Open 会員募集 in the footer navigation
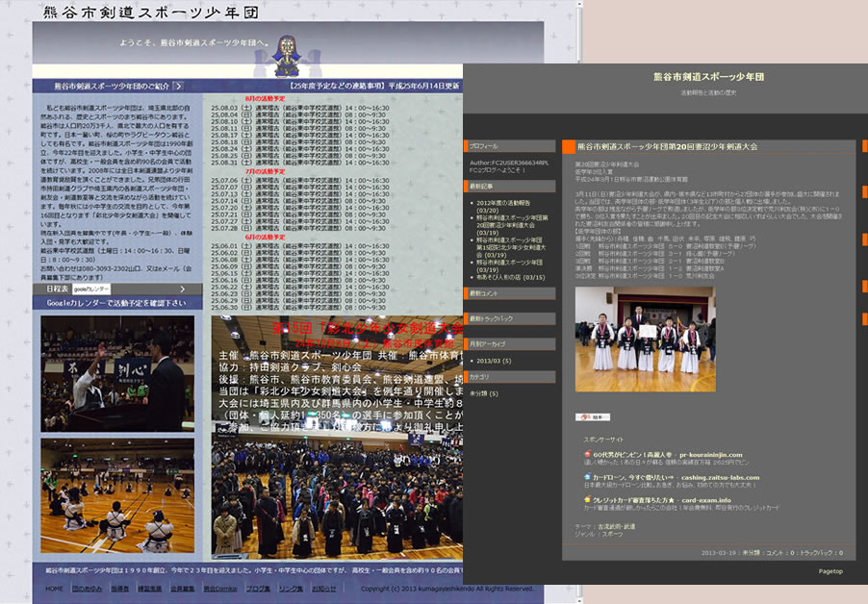The width and height of the screenshot is (868, 604). click(x=182, y=589)
